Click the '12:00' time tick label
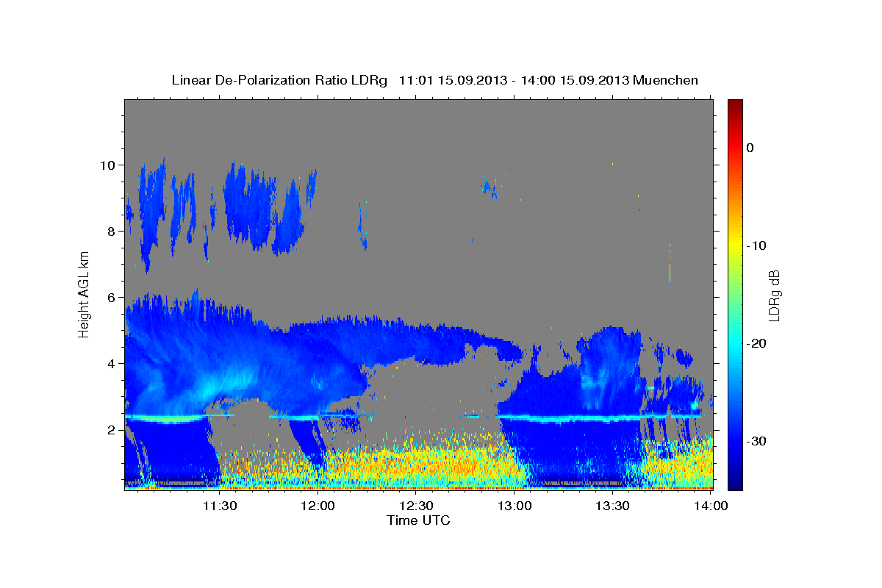Screen dimensions: 882x588 click(x=318, y=506)
